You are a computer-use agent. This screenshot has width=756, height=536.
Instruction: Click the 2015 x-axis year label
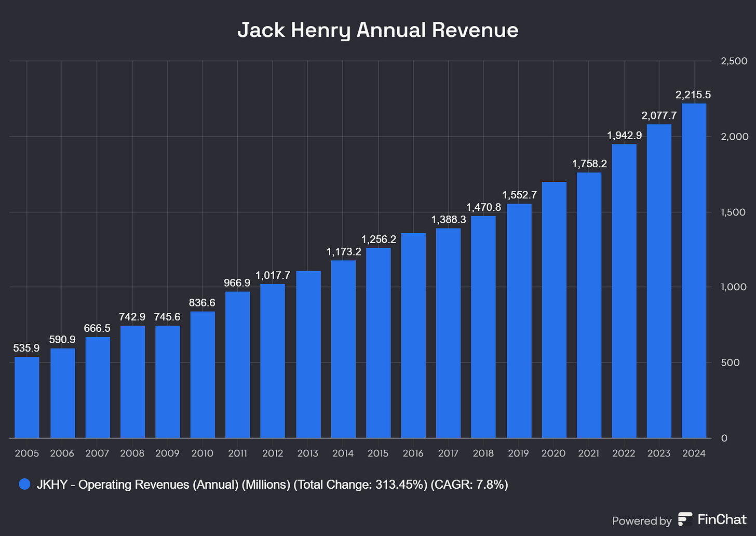[378, 453]
